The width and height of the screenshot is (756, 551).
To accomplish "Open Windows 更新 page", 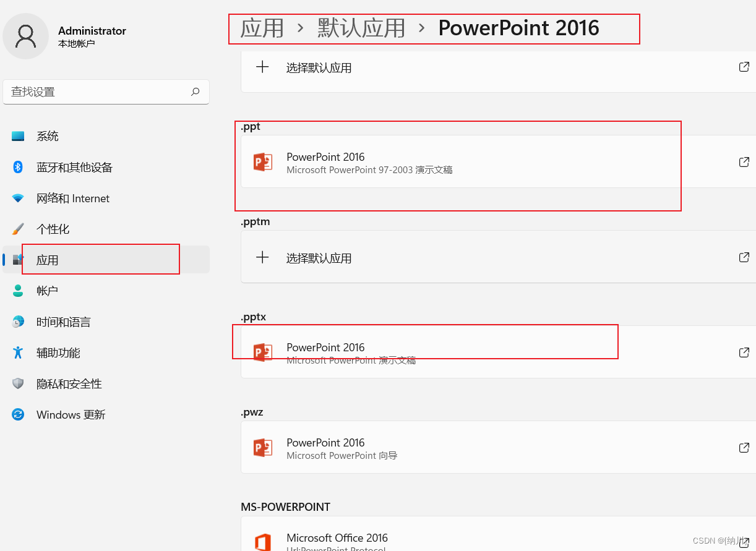I will (106, 414).
